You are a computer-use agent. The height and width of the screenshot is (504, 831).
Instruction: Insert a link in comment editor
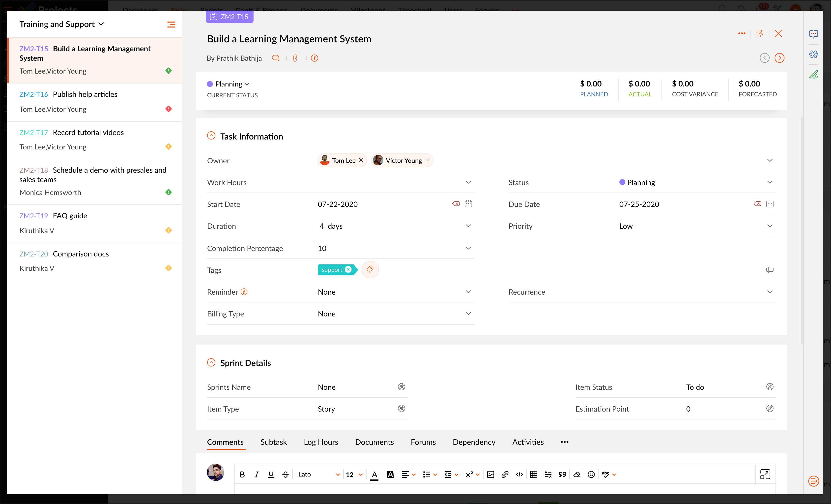pos(505,474)
